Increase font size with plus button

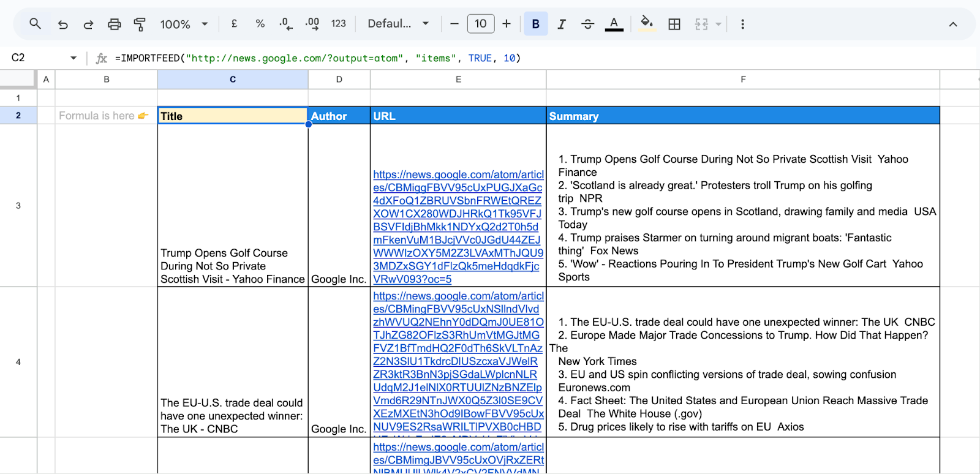(507, 24)
